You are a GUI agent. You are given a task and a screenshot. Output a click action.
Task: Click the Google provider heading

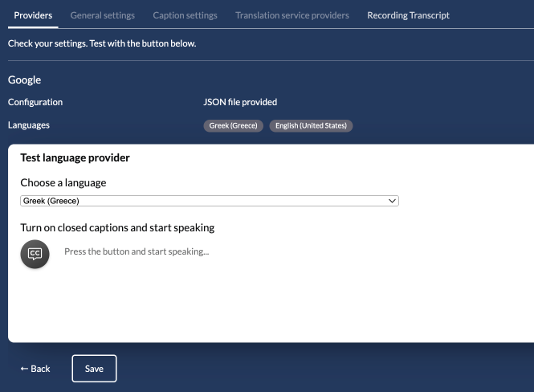24,80
